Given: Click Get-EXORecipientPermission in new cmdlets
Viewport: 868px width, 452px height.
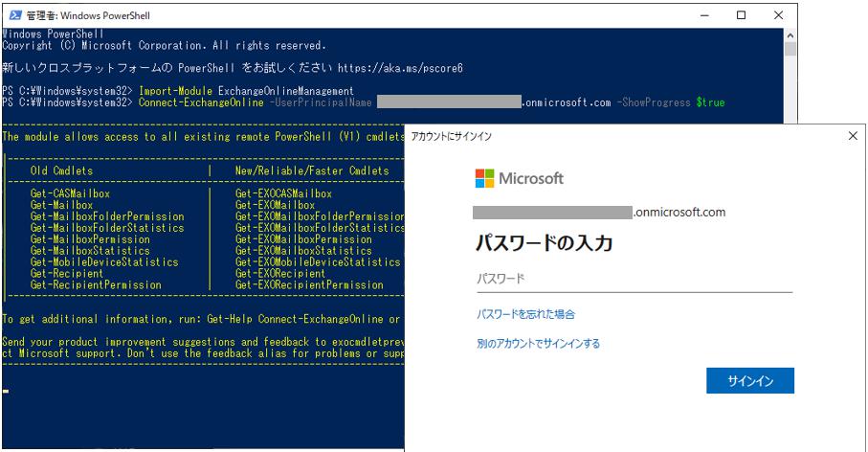Looking at the screenshot, I should [309, 284].
